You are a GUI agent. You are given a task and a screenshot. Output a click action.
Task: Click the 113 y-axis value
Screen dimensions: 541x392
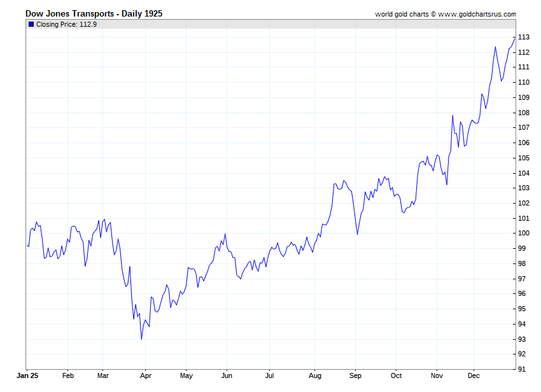524,38
